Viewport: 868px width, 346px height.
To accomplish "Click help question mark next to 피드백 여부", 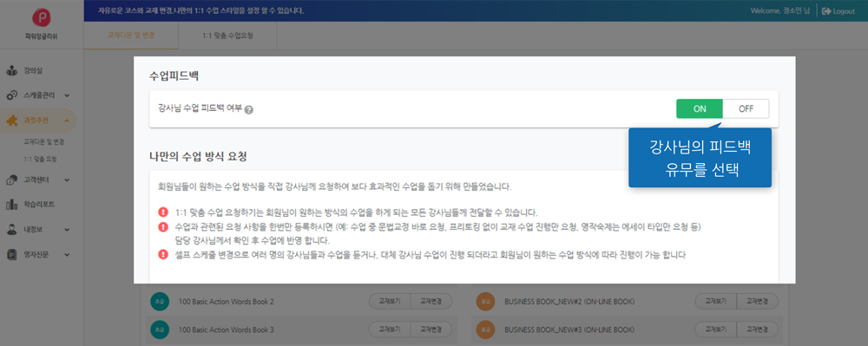I will 248,109.
